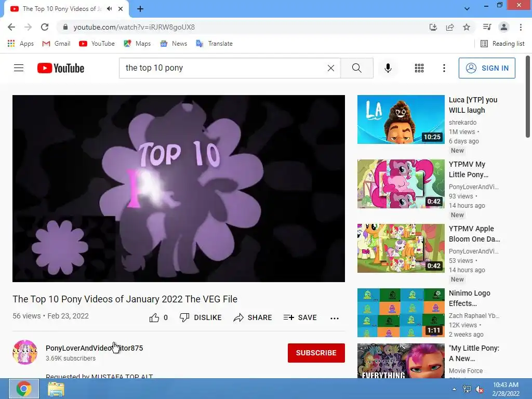Image resolution: width=532 pixels, height=399 pixels.
Task: Open the YouTube bookmark in bookmarks bar
Action: coord(97,44)
